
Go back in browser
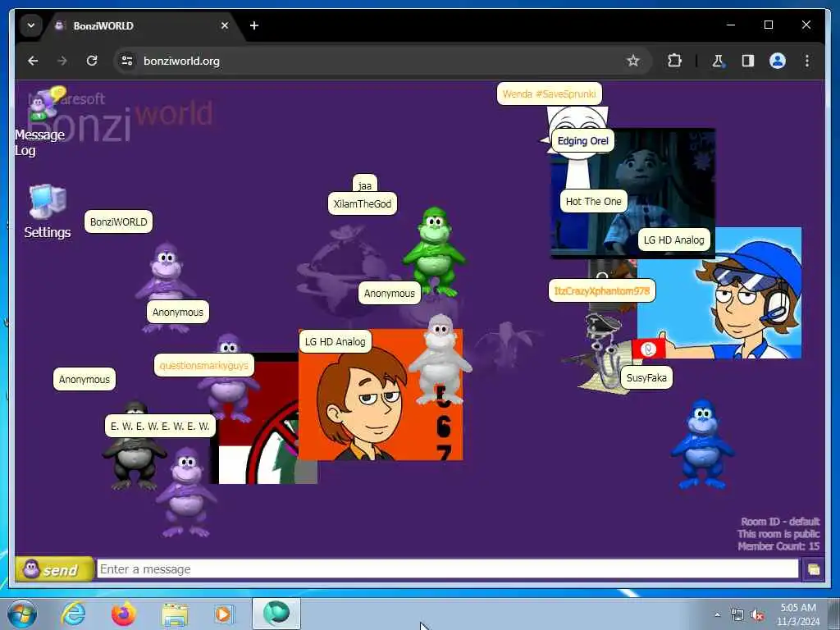point(33,61)
